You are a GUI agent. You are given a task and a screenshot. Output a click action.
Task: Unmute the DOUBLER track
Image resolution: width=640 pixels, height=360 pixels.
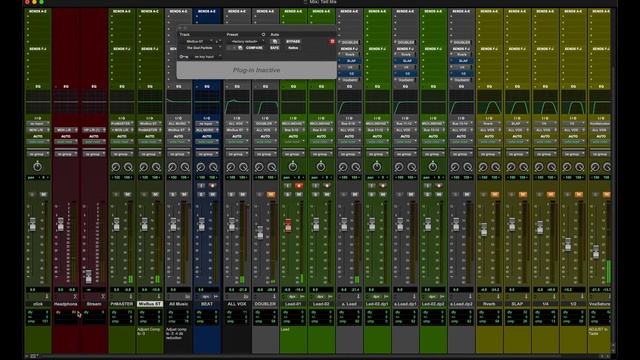pyautogui.click(x=271, y=195)
